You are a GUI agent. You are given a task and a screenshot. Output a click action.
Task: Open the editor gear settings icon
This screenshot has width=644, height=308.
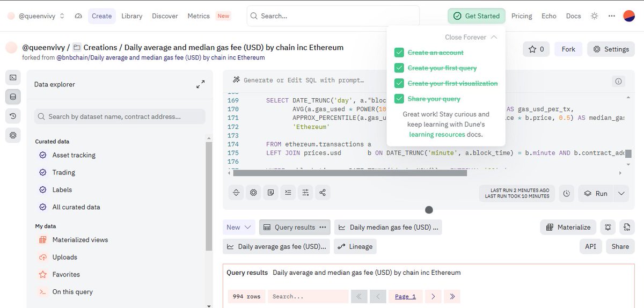pyautogui.click(x=253, y=192)
